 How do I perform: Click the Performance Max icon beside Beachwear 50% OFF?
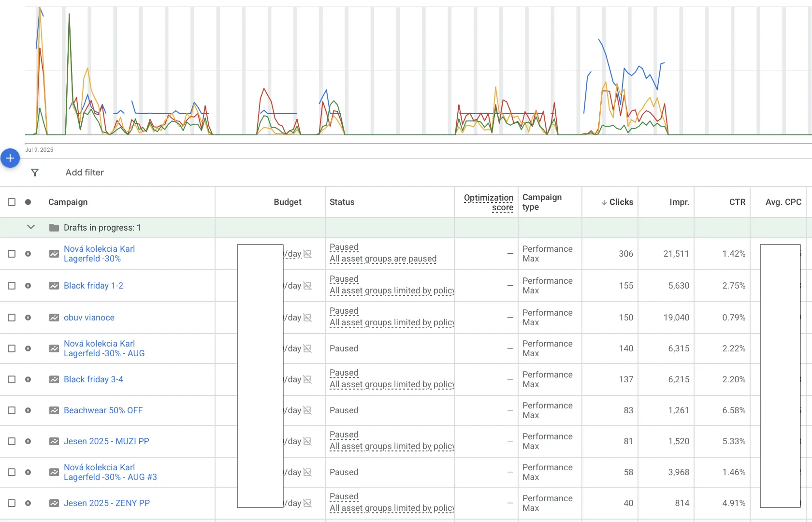pos(54,410)
